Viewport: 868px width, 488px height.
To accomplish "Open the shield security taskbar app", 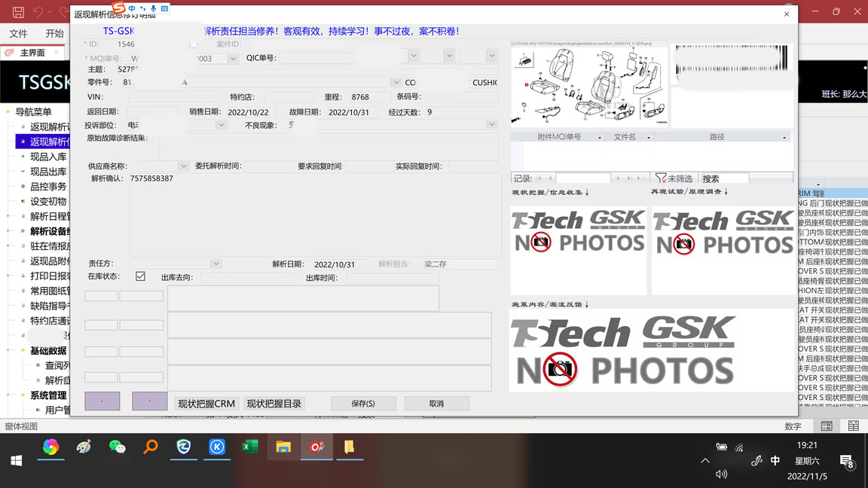I will coord(184,447).
